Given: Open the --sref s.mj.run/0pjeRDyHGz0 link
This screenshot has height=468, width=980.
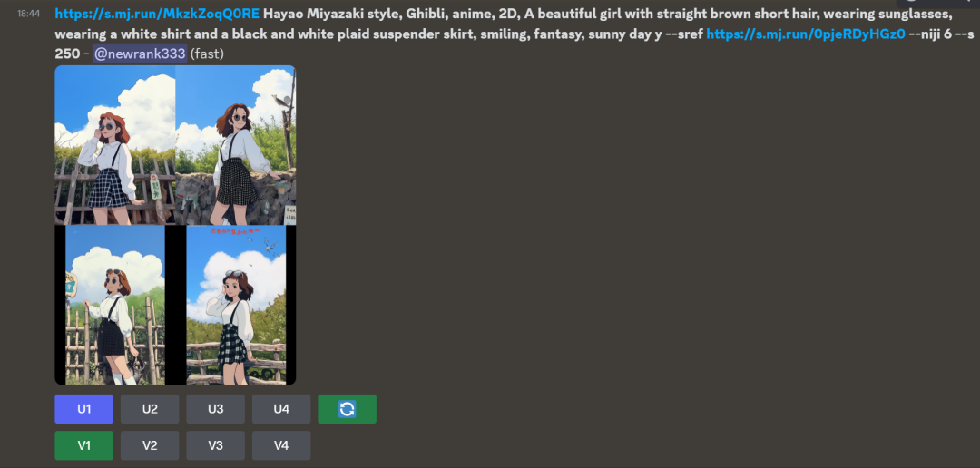Looking at the screenshot, I should point(806,34).
